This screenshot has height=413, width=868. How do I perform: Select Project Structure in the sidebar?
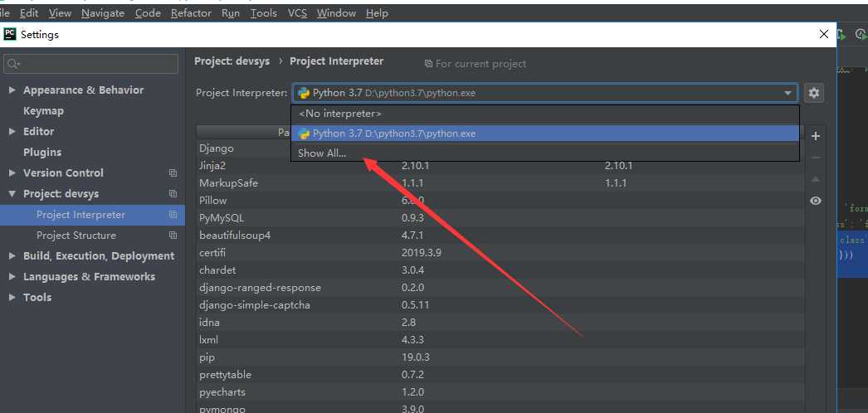pos(92,236)
